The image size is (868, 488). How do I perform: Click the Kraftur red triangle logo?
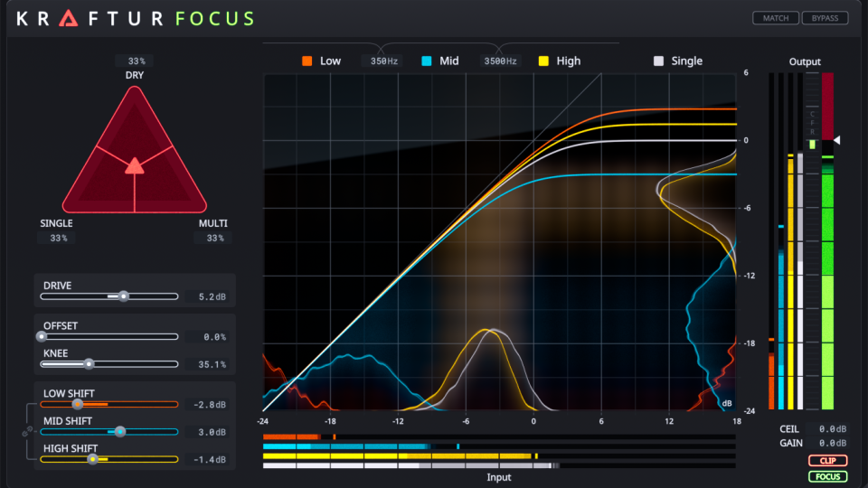69,18
